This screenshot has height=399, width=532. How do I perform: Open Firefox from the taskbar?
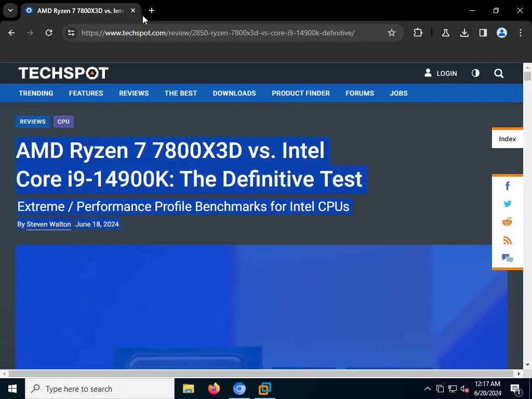tap(214, 389)
